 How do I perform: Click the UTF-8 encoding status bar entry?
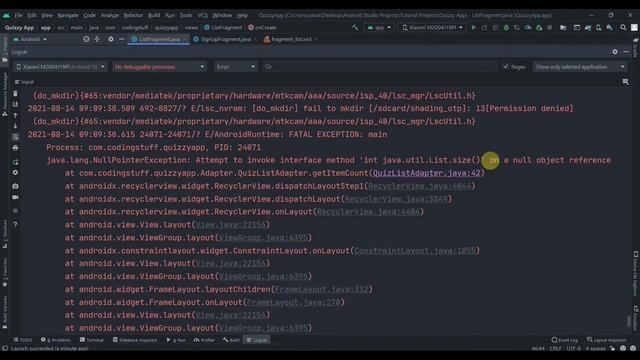[573, 349]
